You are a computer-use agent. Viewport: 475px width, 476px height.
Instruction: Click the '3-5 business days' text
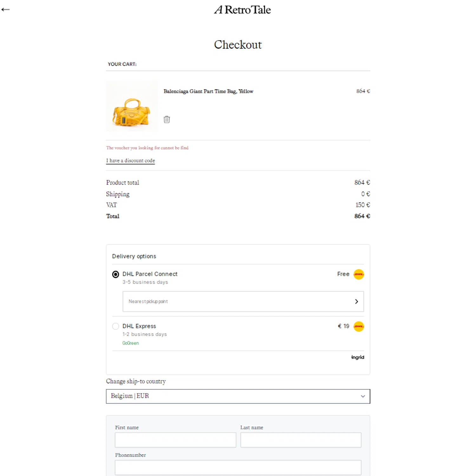pos(145,282)
